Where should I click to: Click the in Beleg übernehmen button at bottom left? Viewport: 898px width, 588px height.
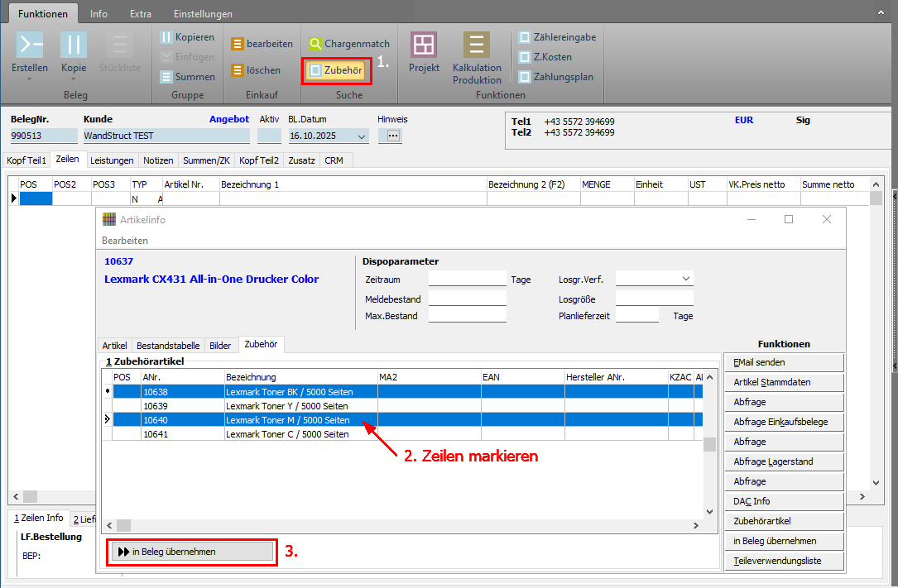(x=192, y=552)
